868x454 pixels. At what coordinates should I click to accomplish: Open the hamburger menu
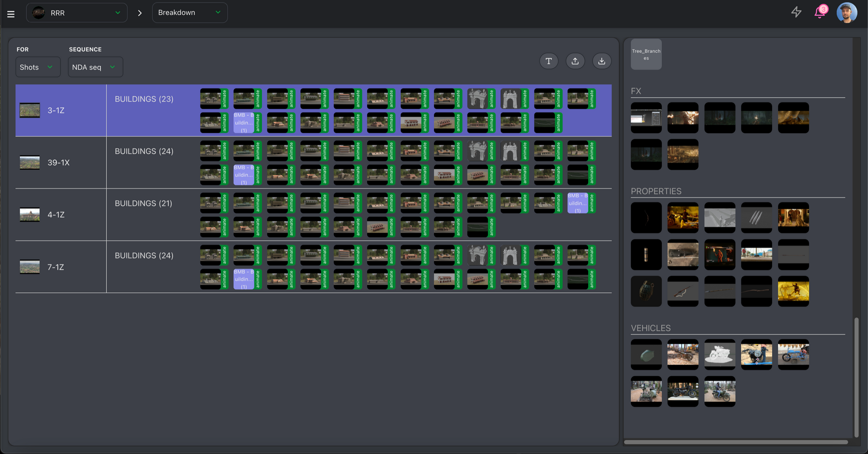(11, 14)
